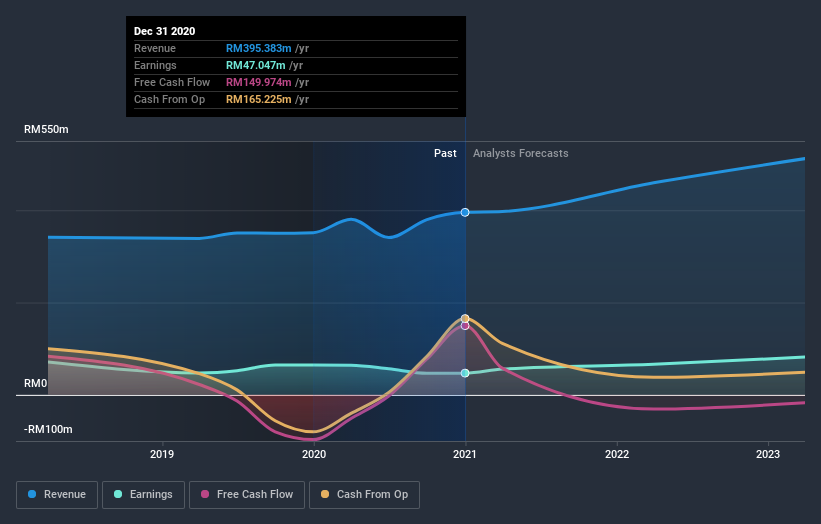This screenshot has width=821, height=524.
Task: Click the Past label on chart
Action: [x=445, y=153]
